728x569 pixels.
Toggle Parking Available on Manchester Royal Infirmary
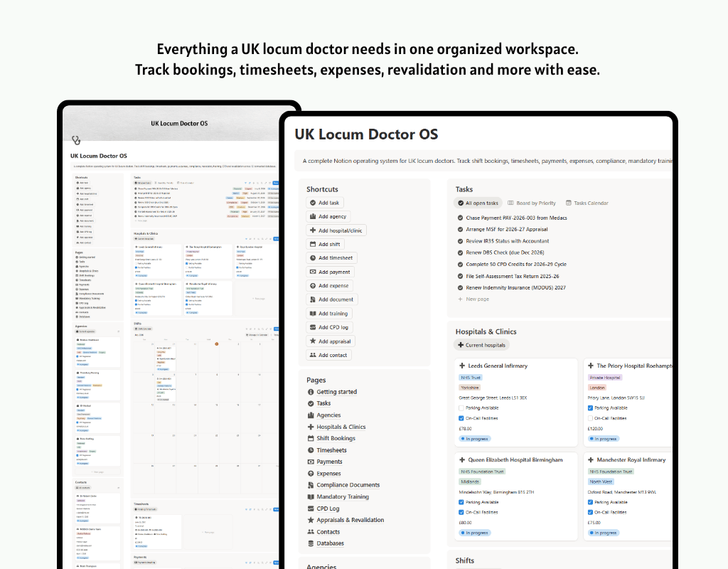tap(590, 502)
